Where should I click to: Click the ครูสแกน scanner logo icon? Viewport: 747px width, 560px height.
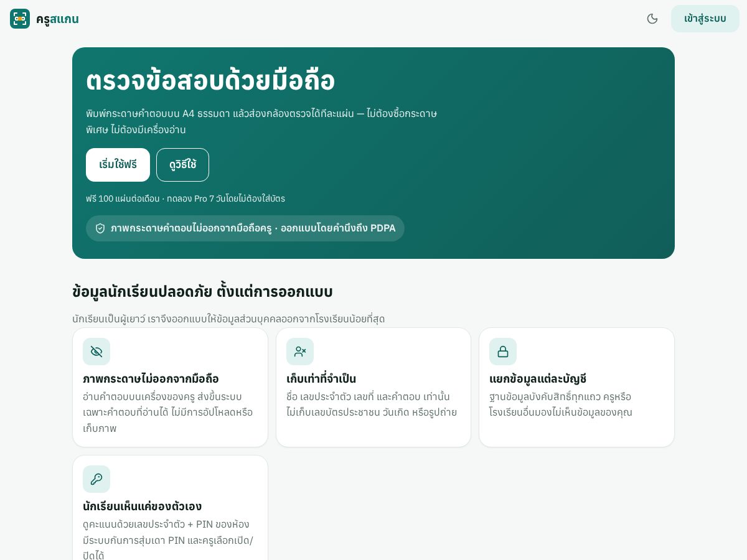[20, 19]
